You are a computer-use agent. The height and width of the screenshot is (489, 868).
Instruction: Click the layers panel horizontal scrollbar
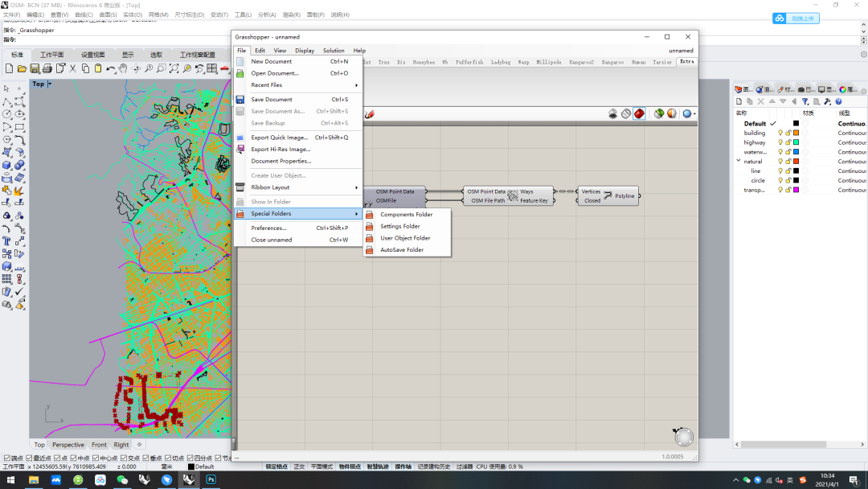point(784,445)
